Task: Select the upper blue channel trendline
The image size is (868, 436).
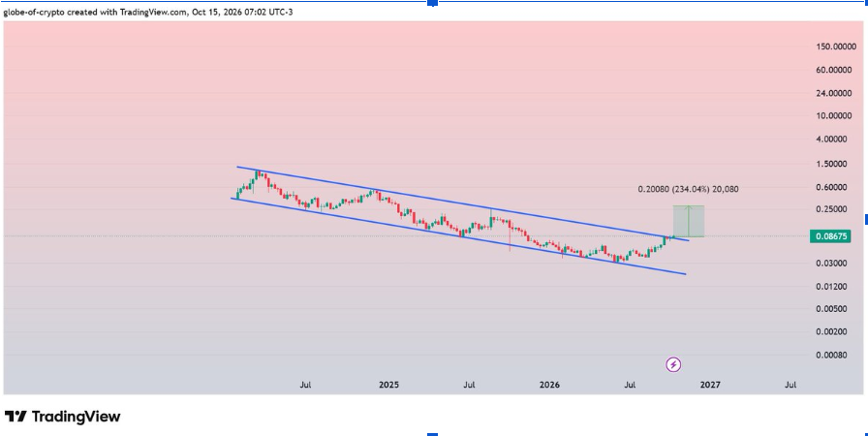Action: click(x=463, y=203)
